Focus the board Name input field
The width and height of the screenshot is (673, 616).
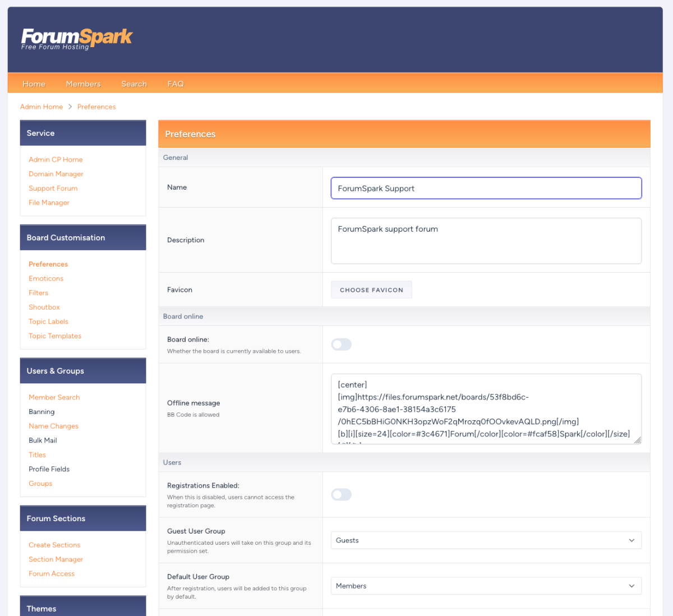click(x=486, y=188)
